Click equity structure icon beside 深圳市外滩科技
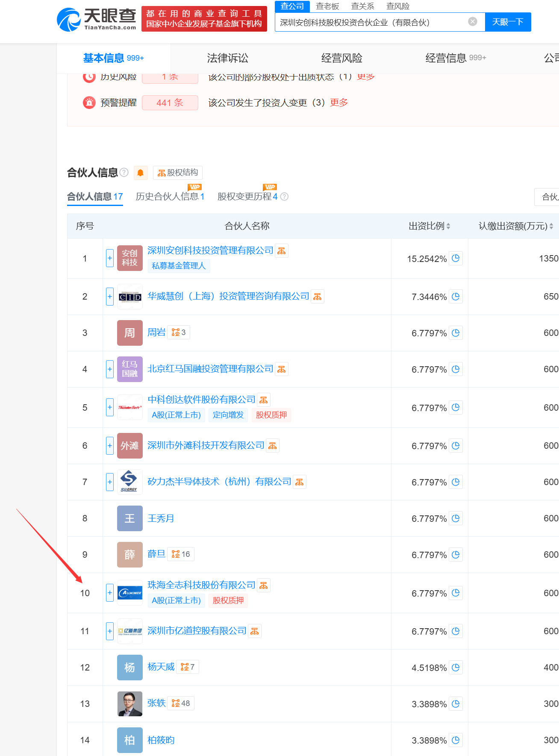The width and height of the screenshot is (559, 756). tap(273, 446)
